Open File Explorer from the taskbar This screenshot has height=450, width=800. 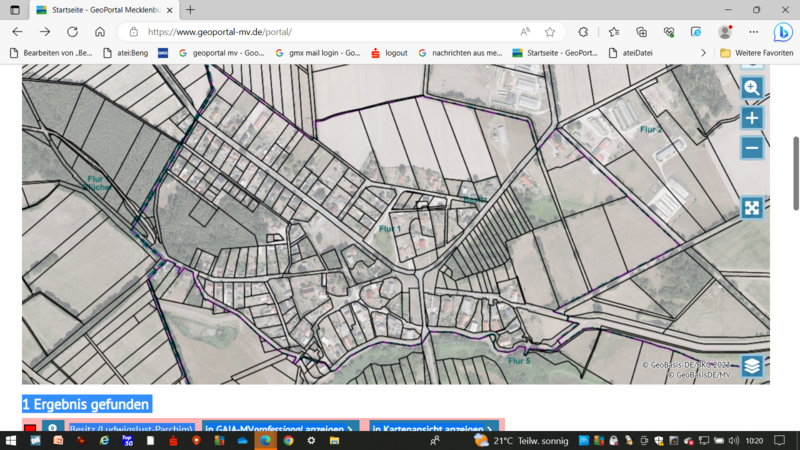335,441
